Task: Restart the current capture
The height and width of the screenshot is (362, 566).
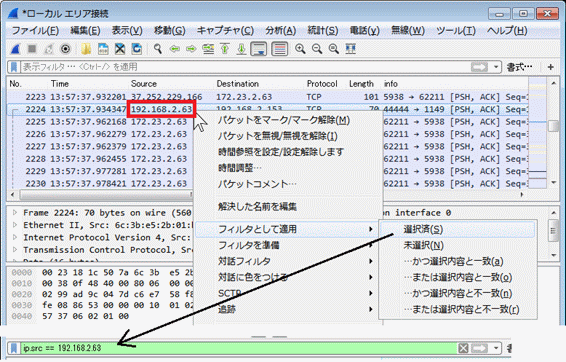Action: pyautogui.click(x=49, y=49)
